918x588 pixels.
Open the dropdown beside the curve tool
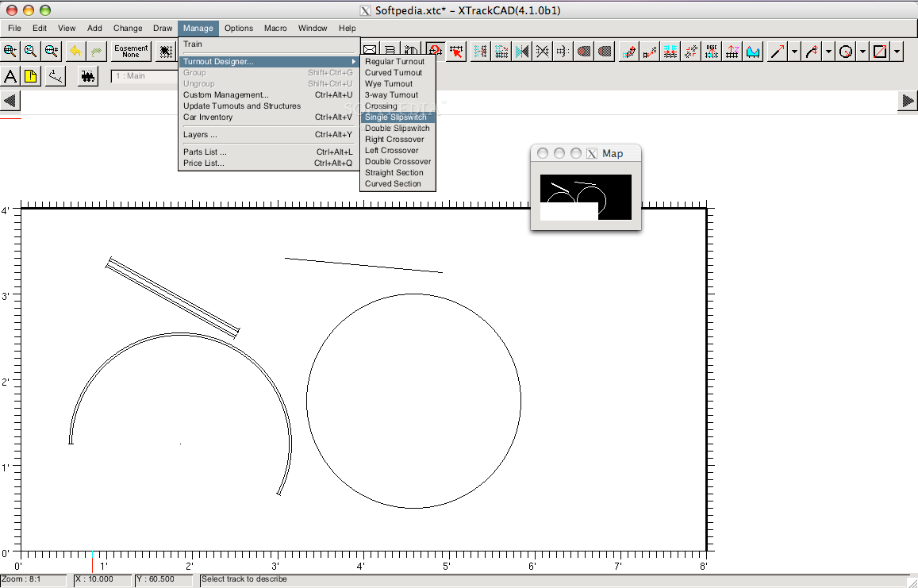(828, 52)
